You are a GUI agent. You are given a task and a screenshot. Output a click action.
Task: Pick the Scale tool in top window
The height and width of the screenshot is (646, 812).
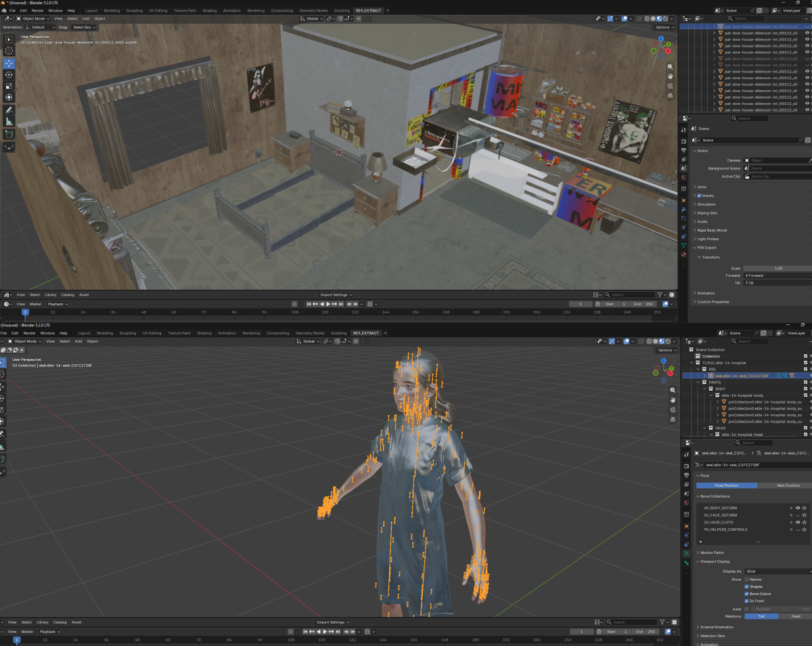9,86
